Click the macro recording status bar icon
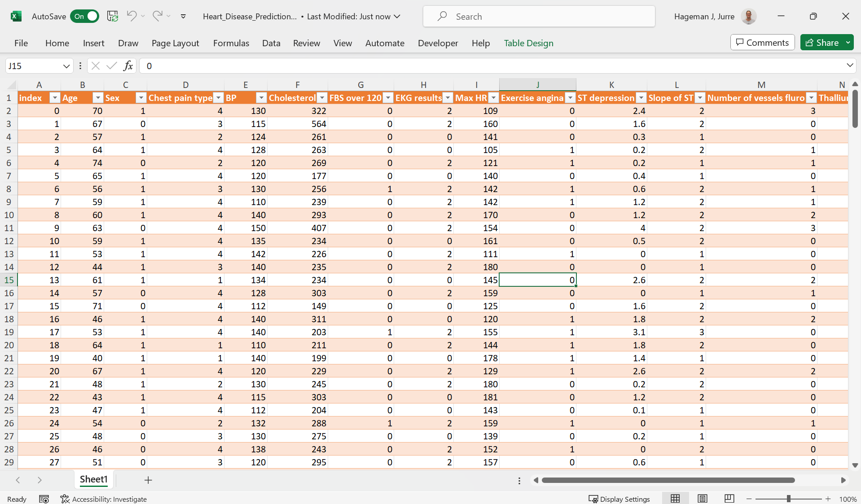This screenshot has width=861, height=504. pos(44,499)
